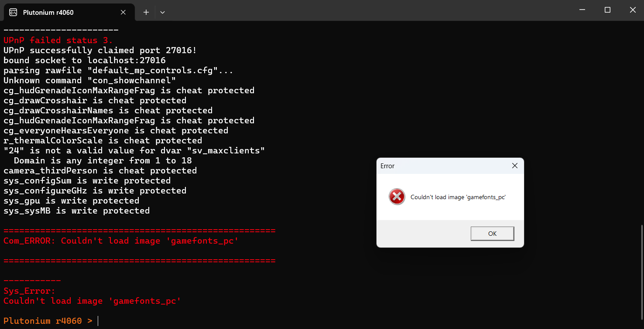Image resolution: width=644 pixels, height=329 pixels.
Task: Click 'cg_everyoneHearsEveryone is cheat protected' line
Action: click(x=116, y=131)
